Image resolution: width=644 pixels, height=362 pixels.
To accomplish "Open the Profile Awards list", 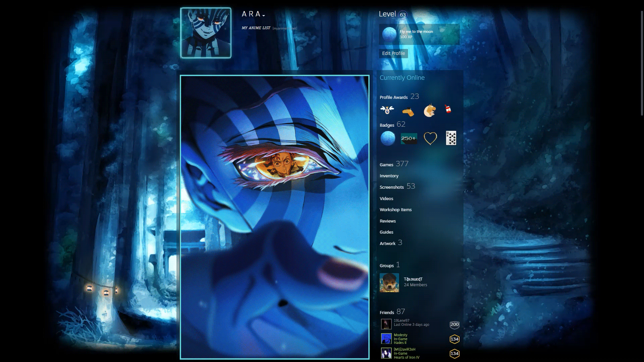I will (399, 97).
